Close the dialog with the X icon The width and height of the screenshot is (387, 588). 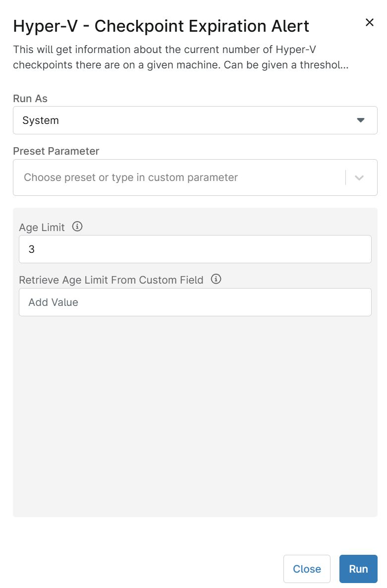coord(369,22)
